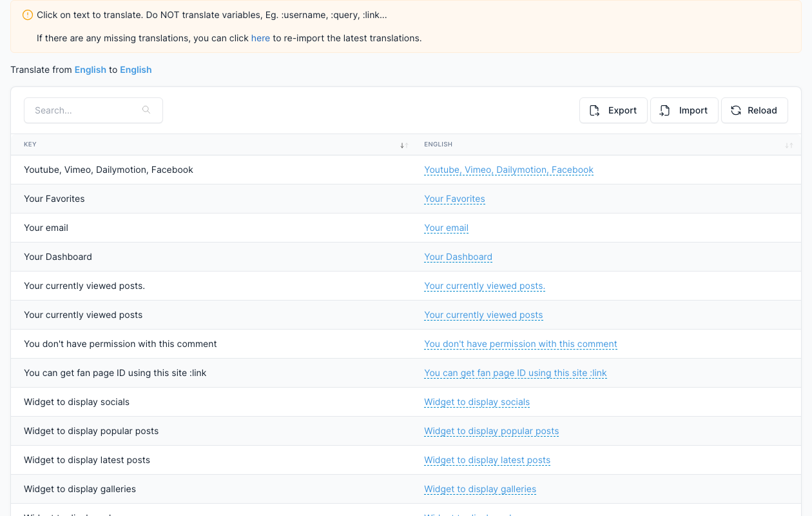
Task: Click the search magnifier icon
Action: pos(146,110)
